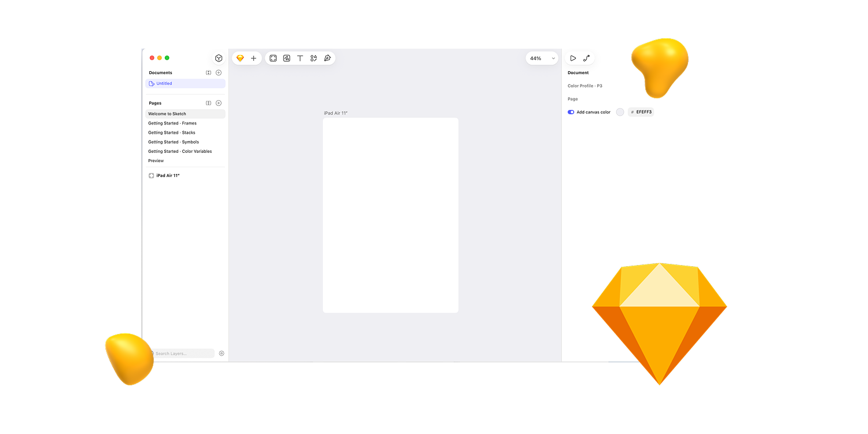
Task: Select the graphic frame tool icon
Action: [286, 58]
